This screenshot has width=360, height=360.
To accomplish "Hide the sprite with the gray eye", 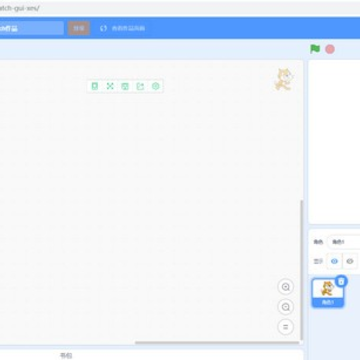I will (350, 261).
